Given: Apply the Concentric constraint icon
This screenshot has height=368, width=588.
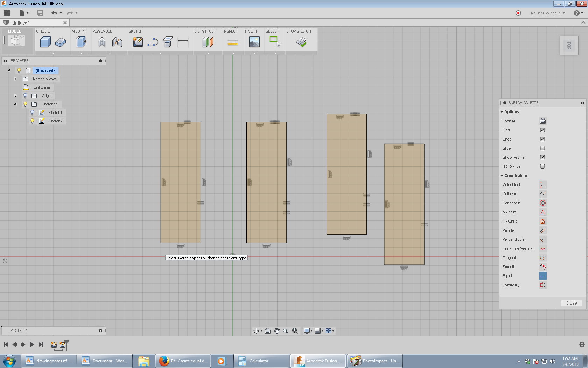Looking at the screenshot, I should 542,203.
